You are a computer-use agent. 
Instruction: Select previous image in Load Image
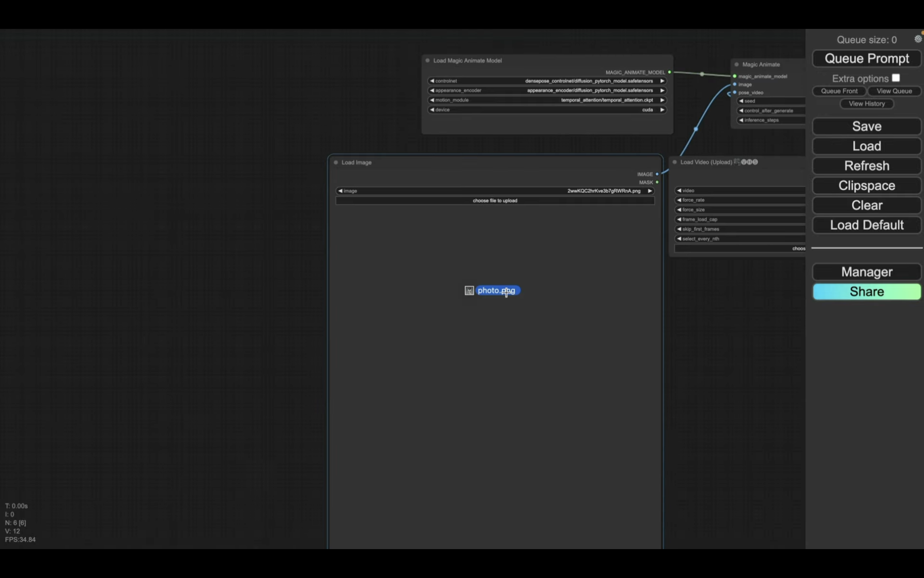(x=340, y=191)
